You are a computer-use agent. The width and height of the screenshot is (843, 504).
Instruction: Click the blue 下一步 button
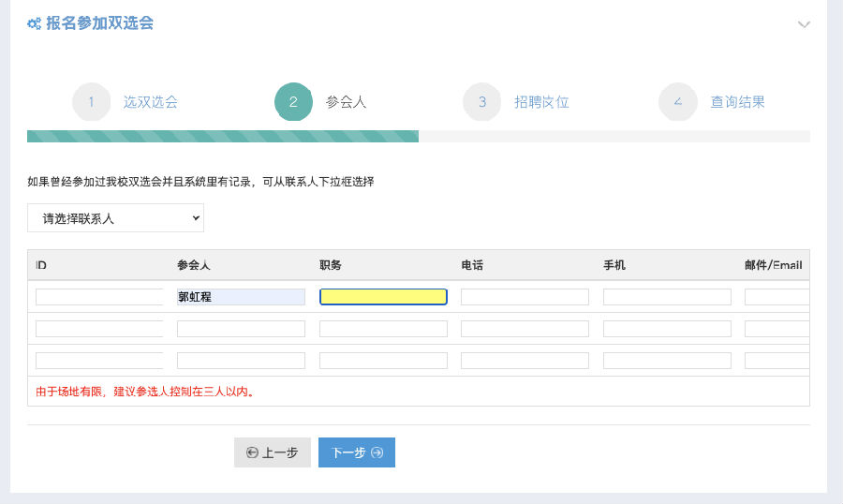(357, 452)
